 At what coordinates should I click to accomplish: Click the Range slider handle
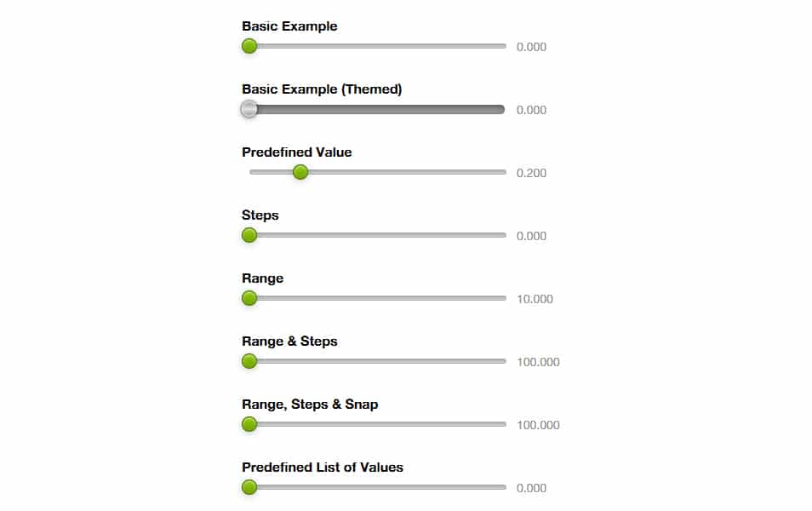[x=249, y=298]
